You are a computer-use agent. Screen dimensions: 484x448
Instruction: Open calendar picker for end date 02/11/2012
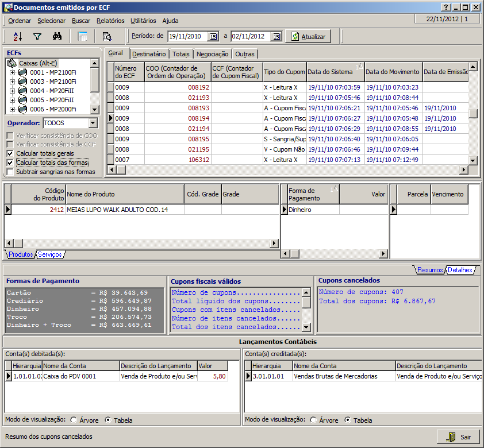(276, 36)
